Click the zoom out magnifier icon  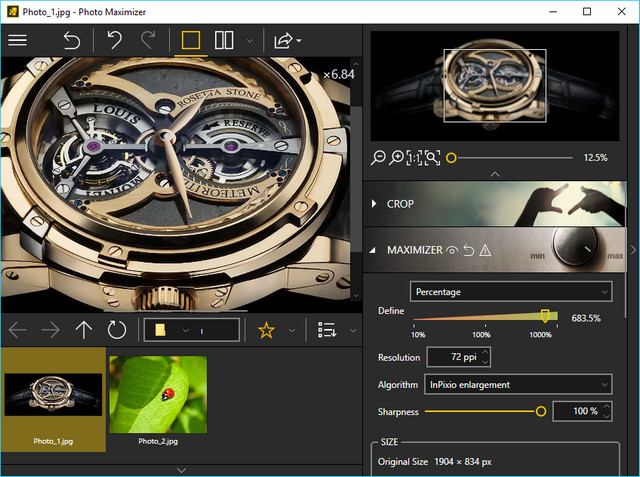(x=378, y=158)
